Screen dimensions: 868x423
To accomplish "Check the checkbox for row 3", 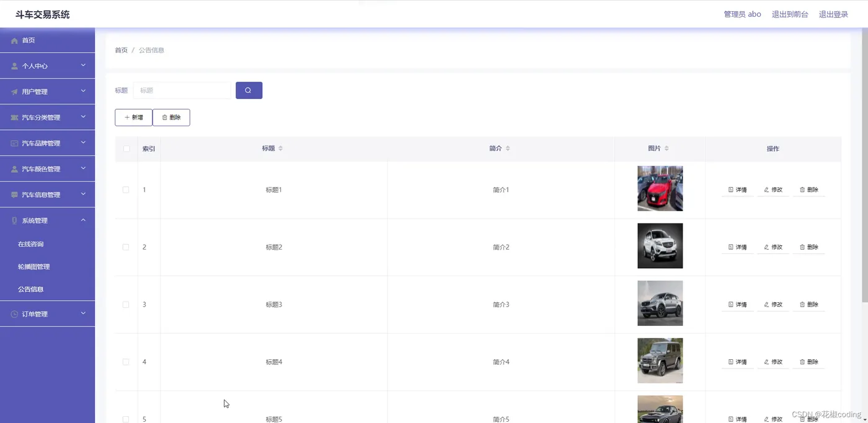I will (126, 305).
